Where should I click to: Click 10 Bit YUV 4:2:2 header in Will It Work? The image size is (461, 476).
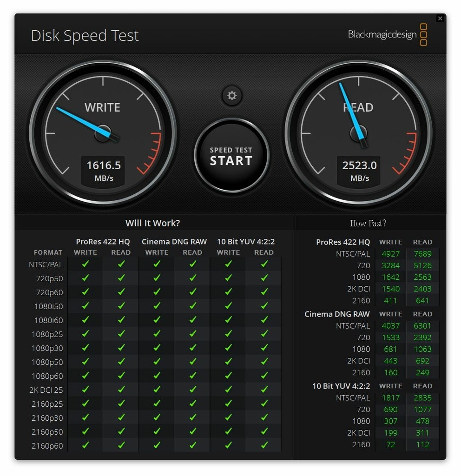(x=246, y=242)
